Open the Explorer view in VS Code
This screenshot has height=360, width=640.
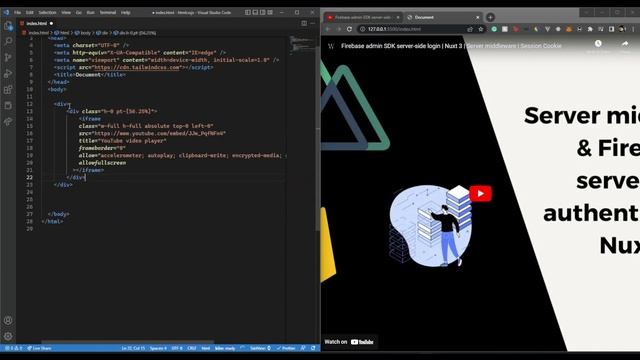pyautogui.click(x=8, y=26)
